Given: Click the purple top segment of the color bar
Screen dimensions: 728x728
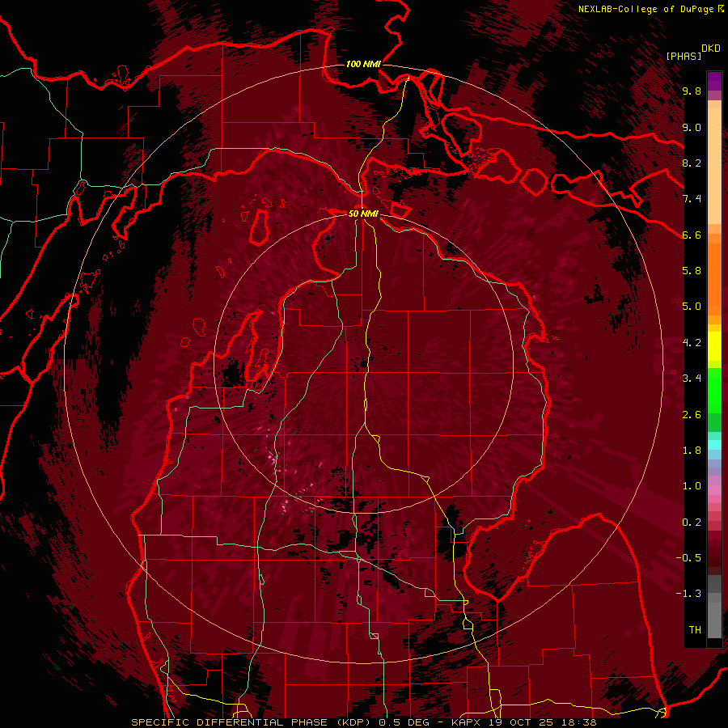Looking at the screenshot, I should click(x=714, y=81).
